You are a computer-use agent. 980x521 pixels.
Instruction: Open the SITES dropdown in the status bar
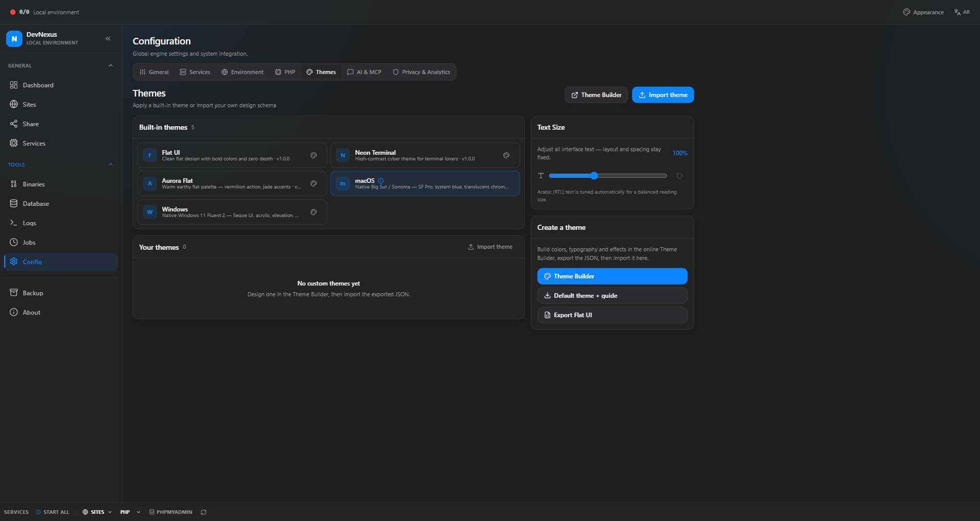(x=97, y=512)
